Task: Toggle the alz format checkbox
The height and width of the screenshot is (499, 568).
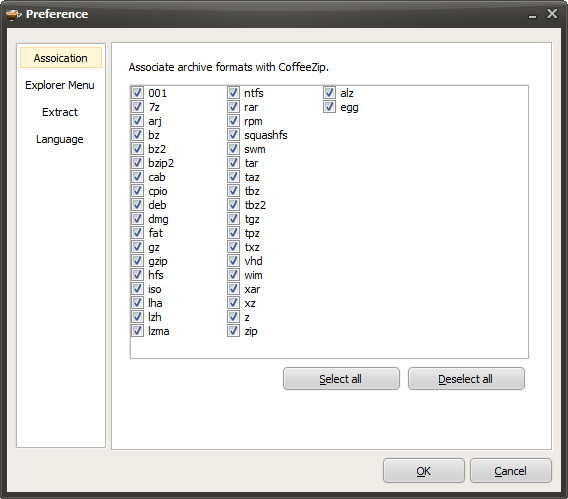Action: [x=329, y=93]
